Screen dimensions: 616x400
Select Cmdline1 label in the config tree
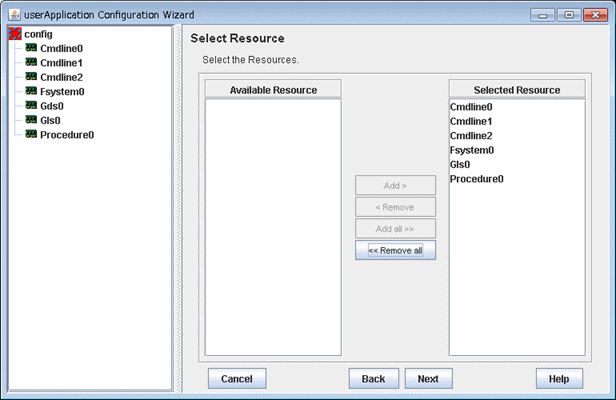pyautogui.click(x=61, y=63)
